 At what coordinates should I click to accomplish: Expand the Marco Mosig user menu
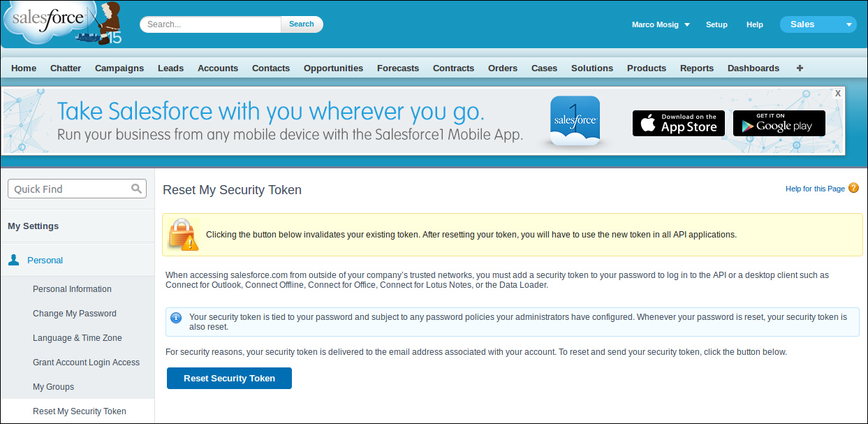pyautogui.click(x=661, y=24)
